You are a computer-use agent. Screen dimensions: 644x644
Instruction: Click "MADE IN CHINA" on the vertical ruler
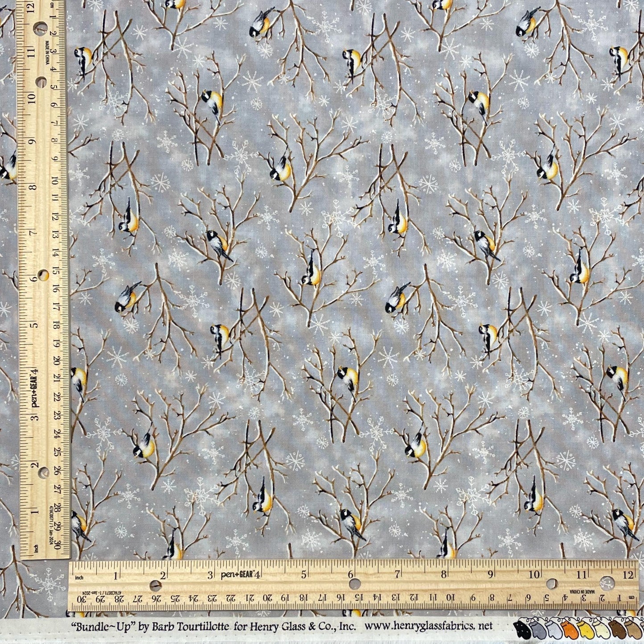click(46, 52)
